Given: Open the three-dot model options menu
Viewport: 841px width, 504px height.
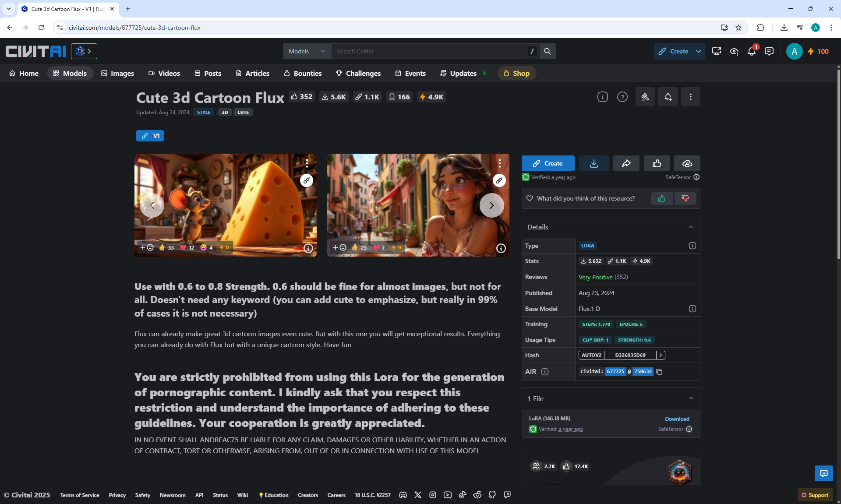Looking at the screenshot, I should tap(690, 97).
